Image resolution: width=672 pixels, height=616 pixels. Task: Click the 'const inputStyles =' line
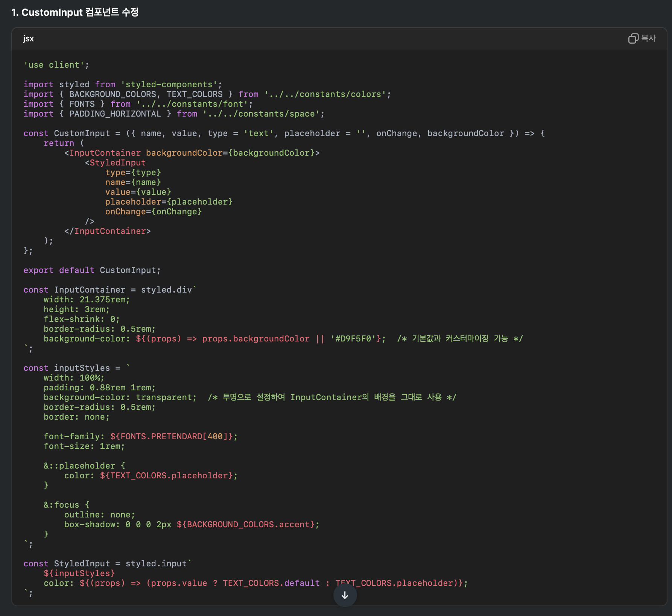click(x=77, y=368)
